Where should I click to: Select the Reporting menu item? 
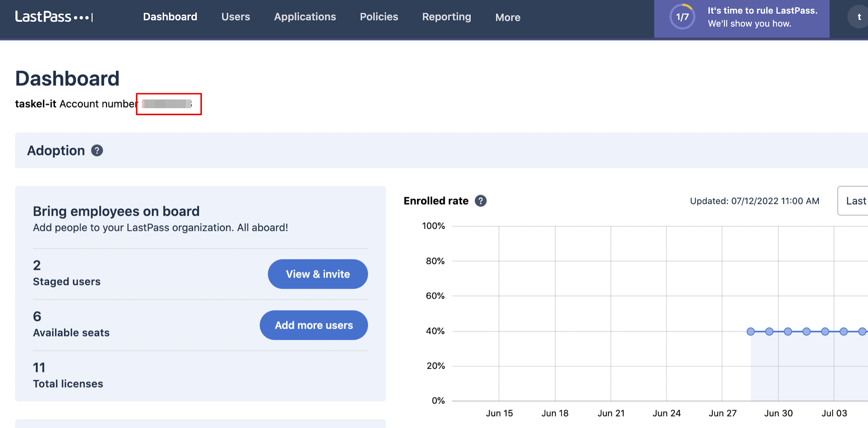446,17
